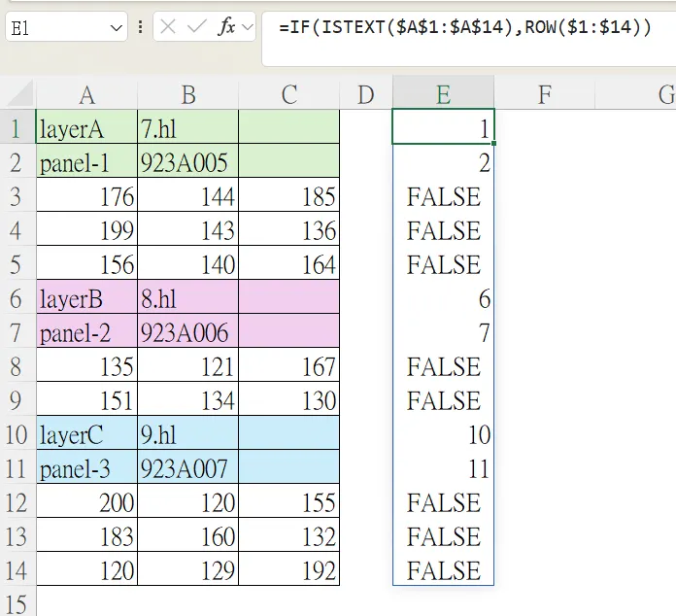676x616 pixels.
Task: Select row 6 header
Action: click(x=18, y=297)
